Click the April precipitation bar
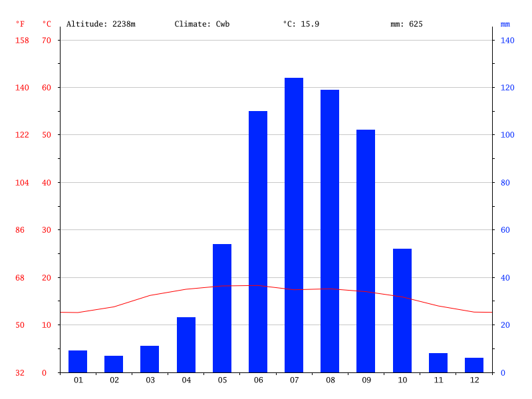The image size is (532, 399). pyautogui.click(x=186, y=344)
